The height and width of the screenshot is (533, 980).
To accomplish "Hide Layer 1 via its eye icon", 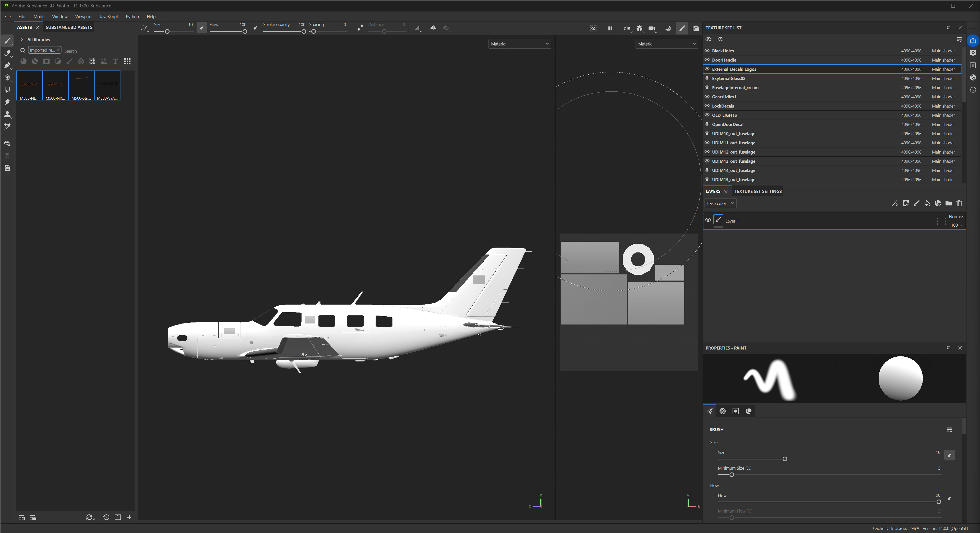I will click(708, 220).
